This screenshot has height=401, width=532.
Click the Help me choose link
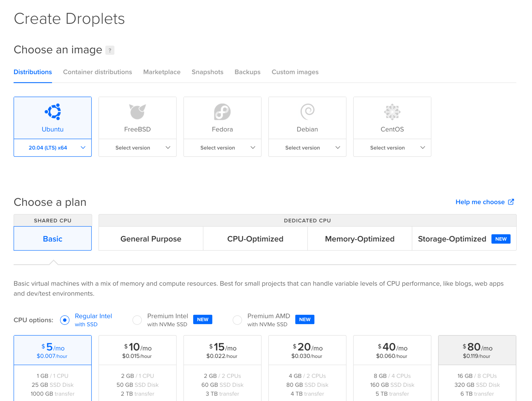click(x=479, y=202)
